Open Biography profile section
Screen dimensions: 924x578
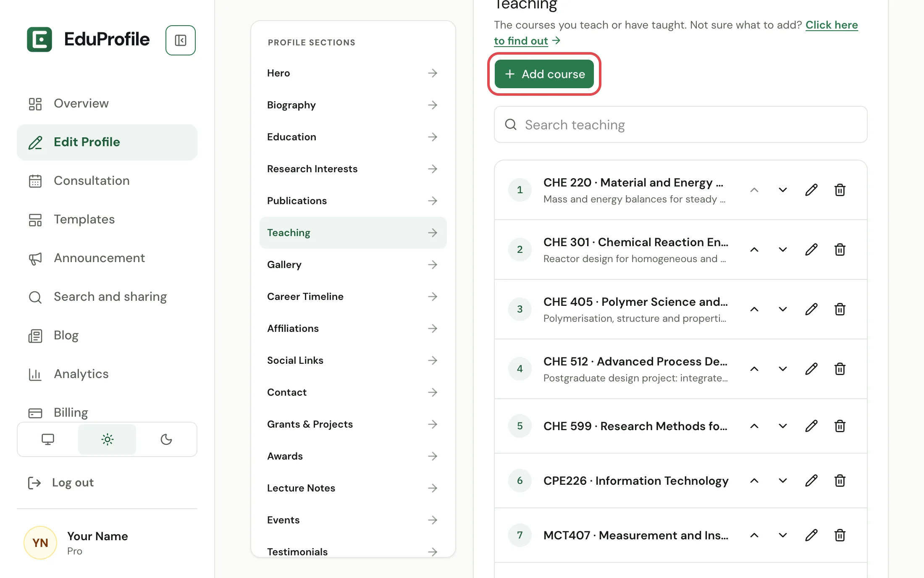353,105
